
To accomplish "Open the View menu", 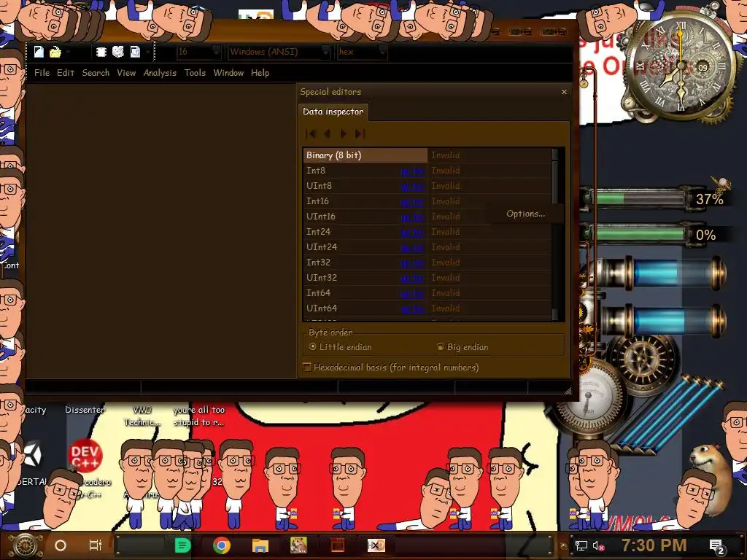I will coord(126,73).
